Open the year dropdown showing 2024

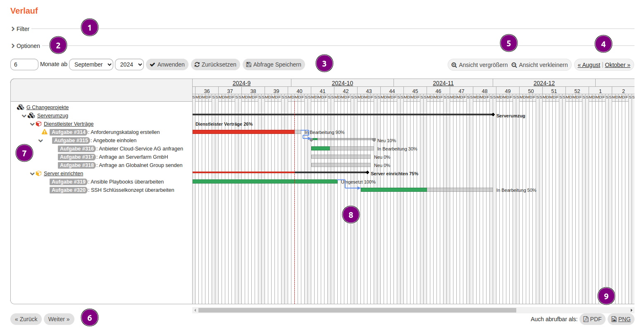click(x=129, y=64)
